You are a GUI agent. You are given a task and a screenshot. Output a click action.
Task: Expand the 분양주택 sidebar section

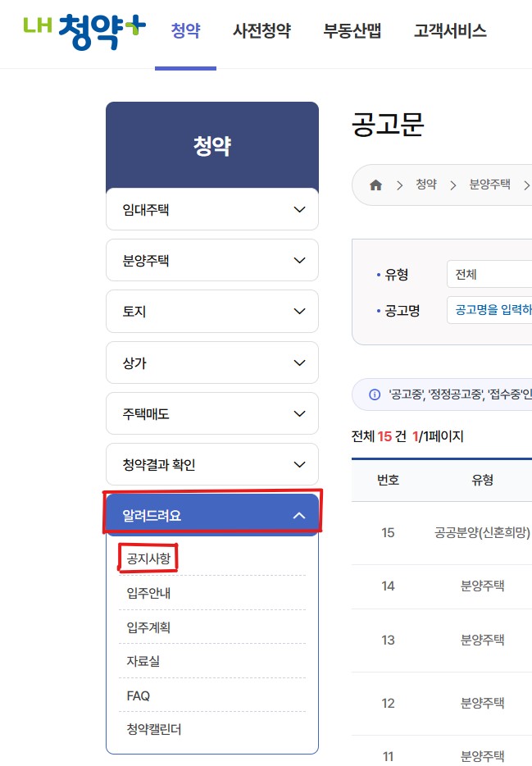point(212,260)
